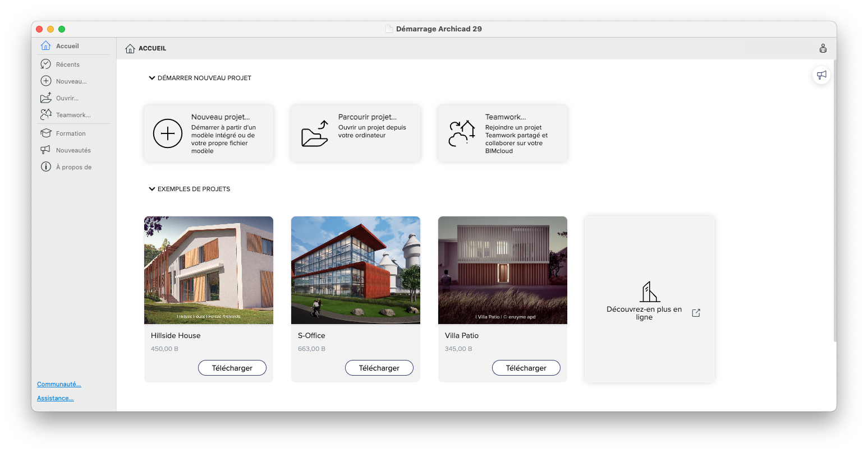This screenshot has width=868, height=453.
Task: Open À propos de in the sidebar
Action: (74, 167)
